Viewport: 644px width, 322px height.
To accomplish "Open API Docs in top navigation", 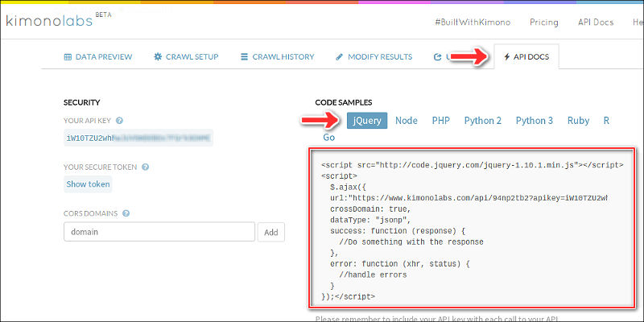I will [596, 23].
